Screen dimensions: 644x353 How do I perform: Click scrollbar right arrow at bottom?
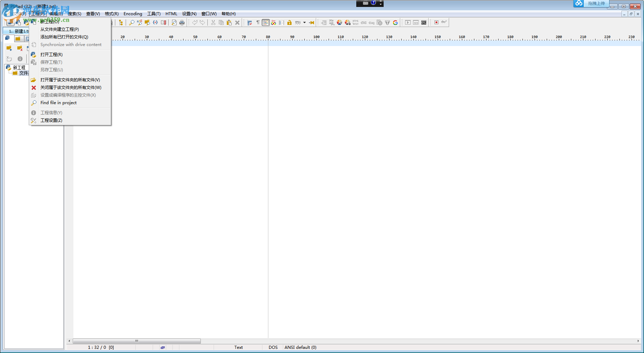(x=638, y=341)
